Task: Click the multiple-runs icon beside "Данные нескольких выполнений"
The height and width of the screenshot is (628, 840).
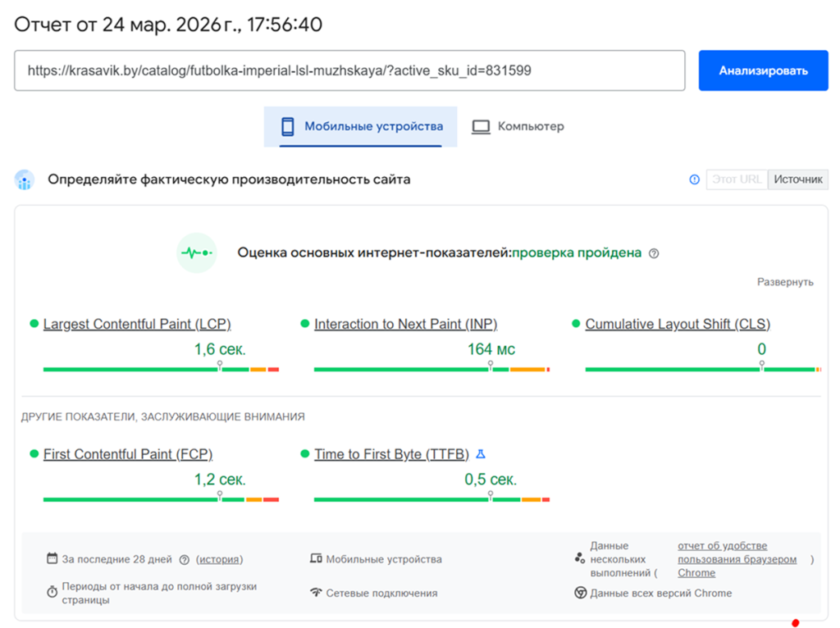Action: 580,557
